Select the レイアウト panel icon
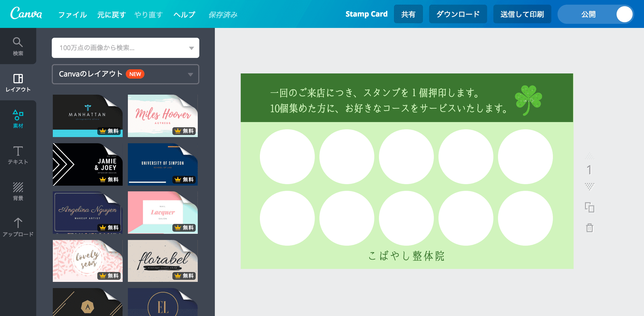The width and height of the screenshot is (644, 316). [x=17, y=83]
